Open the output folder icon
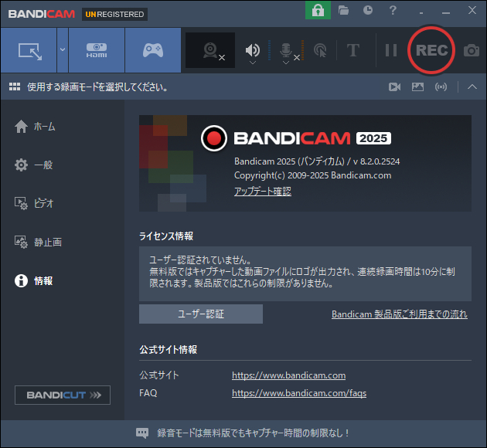Screen dimensions: 487x448 (x=343, y=10)
